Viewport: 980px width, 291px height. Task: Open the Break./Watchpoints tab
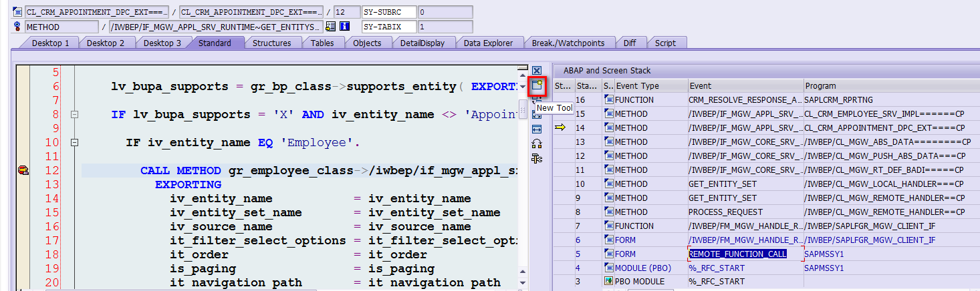[568, 43]
